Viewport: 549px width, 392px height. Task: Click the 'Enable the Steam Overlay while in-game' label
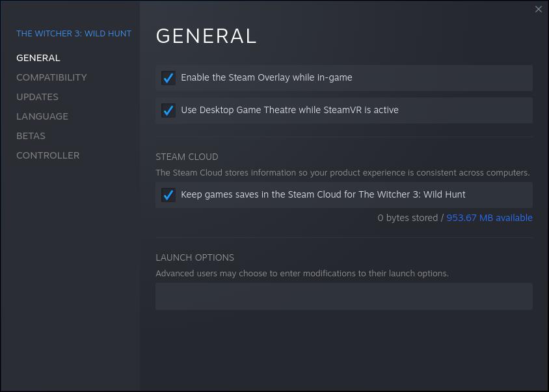(267, 77)
